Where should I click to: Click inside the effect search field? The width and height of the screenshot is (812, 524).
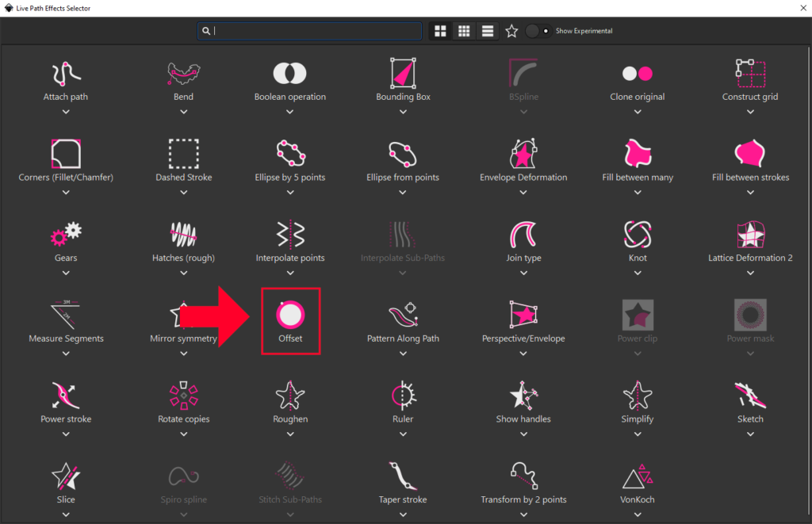coord(309,30)
